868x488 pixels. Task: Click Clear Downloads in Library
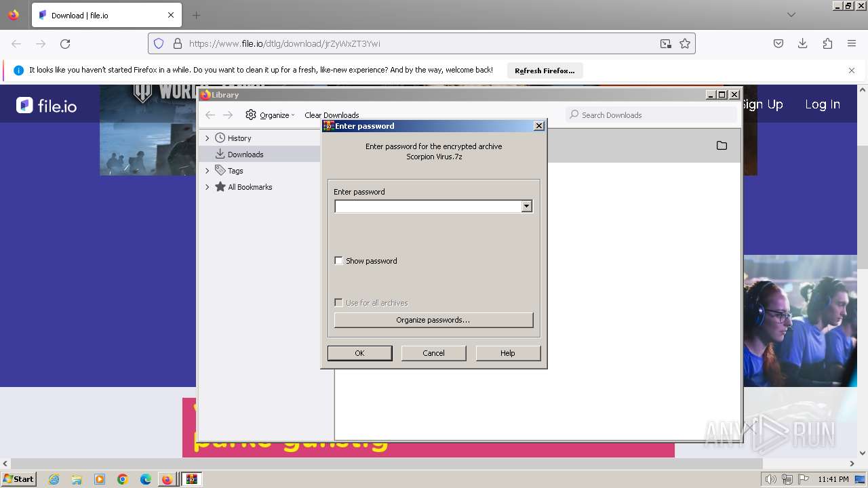point(332,115)
